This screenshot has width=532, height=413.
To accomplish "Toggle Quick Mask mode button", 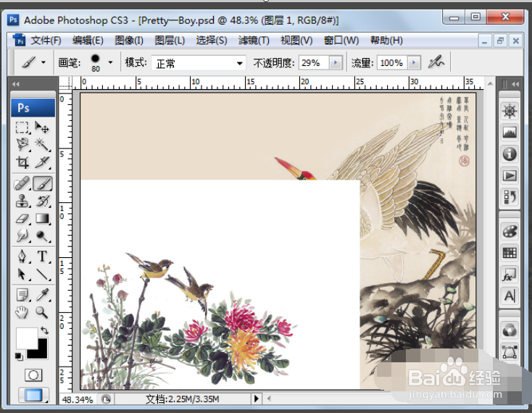I will coord(33,375).
